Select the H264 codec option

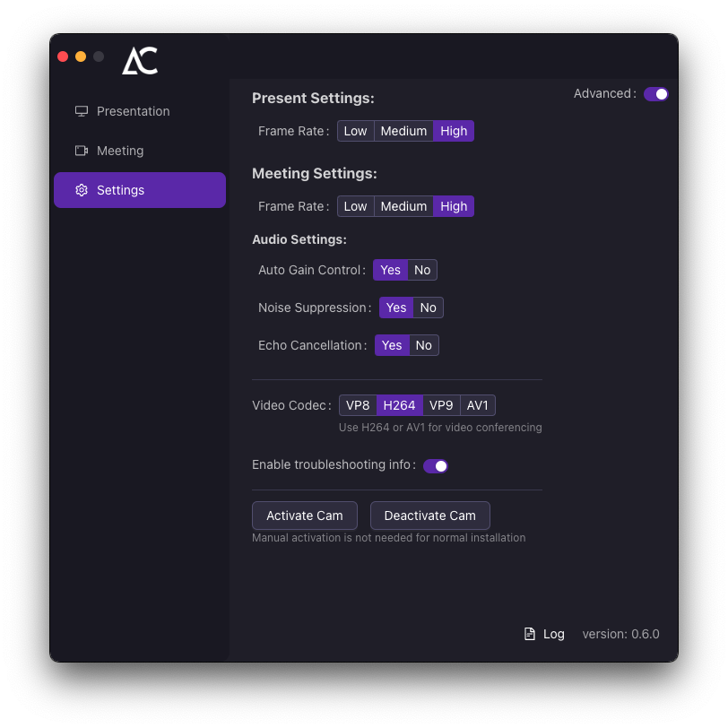[399, 405]
